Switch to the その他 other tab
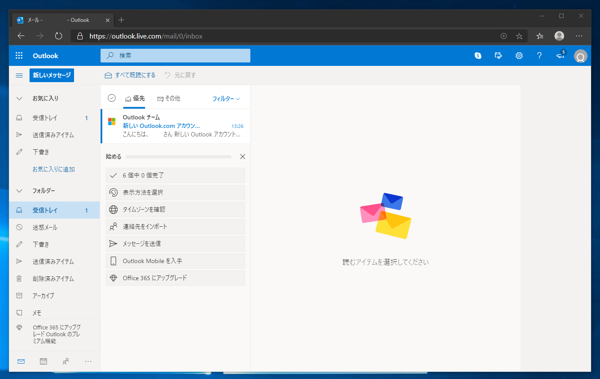Viewport: 600px width, 379px height. click(x=168, y=99)
